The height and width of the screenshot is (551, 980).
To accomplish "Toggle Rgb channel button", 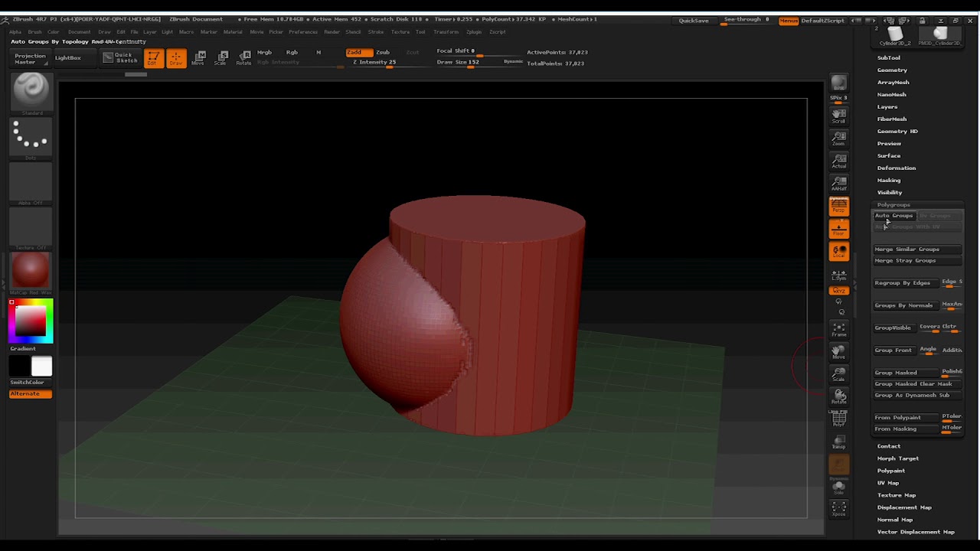I will pyautogui.click(x=292, y=52).
